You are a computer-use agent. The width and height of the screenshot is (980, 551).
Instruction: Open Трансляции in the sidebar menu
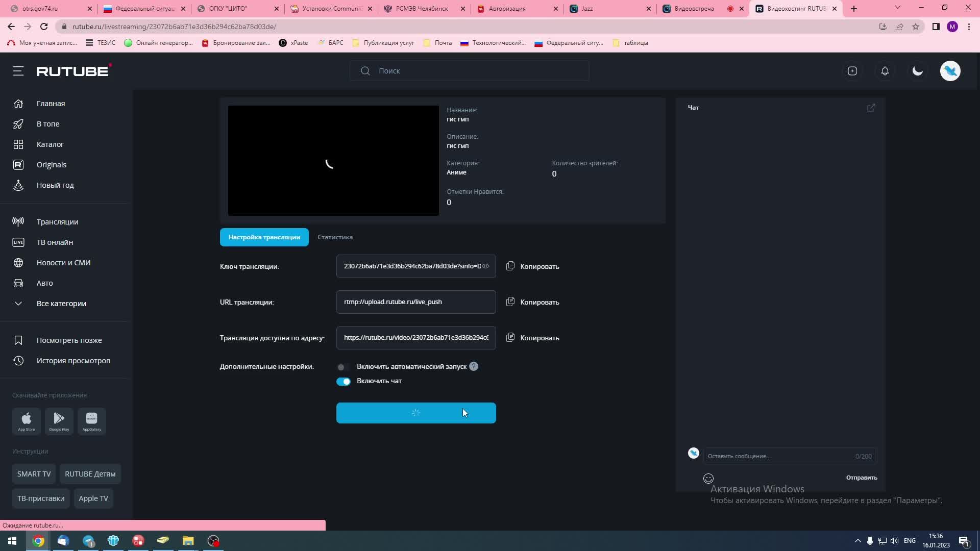click(57, 222)
